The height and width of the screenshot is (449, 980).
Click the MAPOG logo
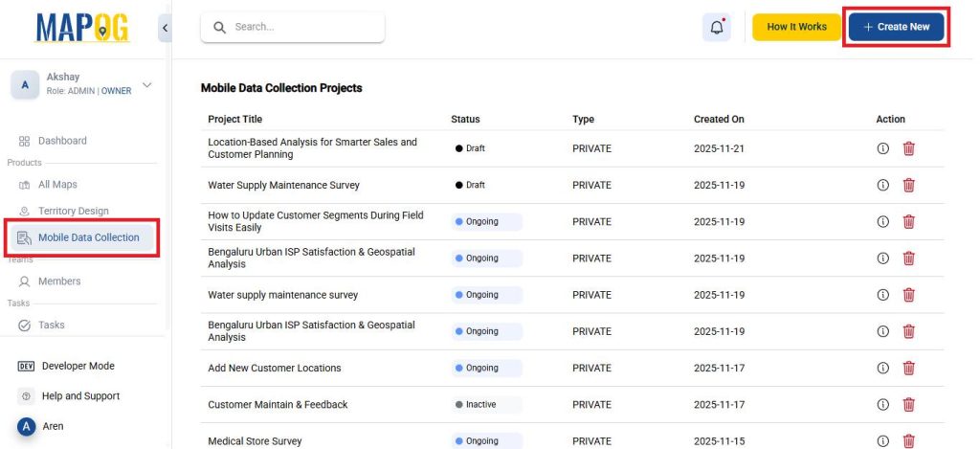click(x=82, y=28)
